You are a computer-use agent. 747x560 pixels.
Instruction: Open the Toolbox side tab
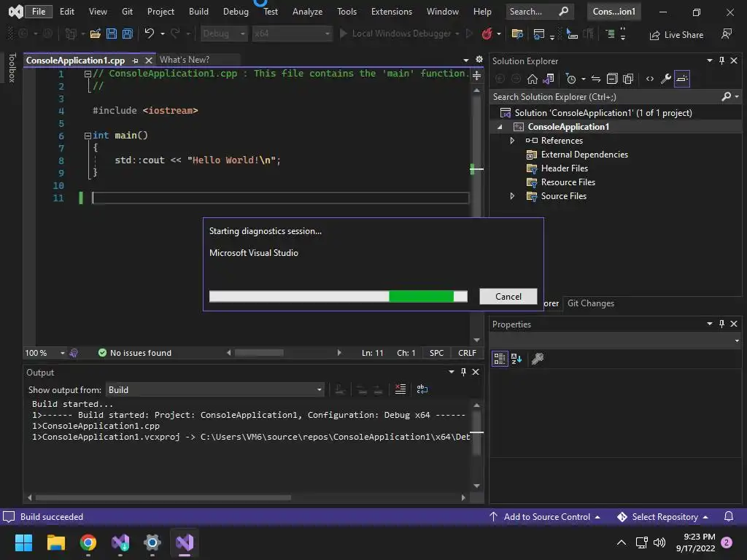pos(12,68)
